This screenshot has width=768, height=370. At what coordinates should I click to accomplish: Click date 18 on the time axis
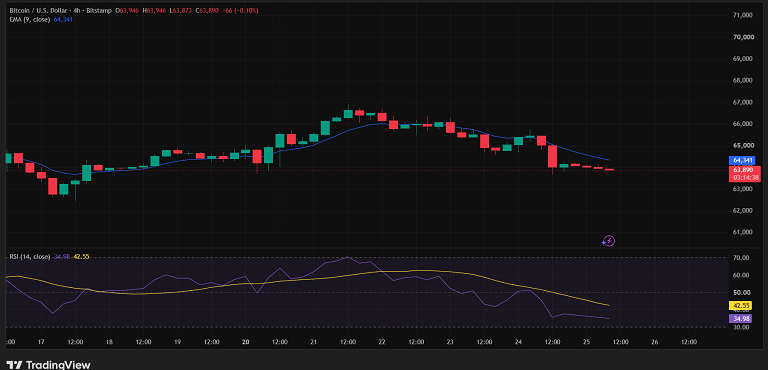(x=109, y=342)
